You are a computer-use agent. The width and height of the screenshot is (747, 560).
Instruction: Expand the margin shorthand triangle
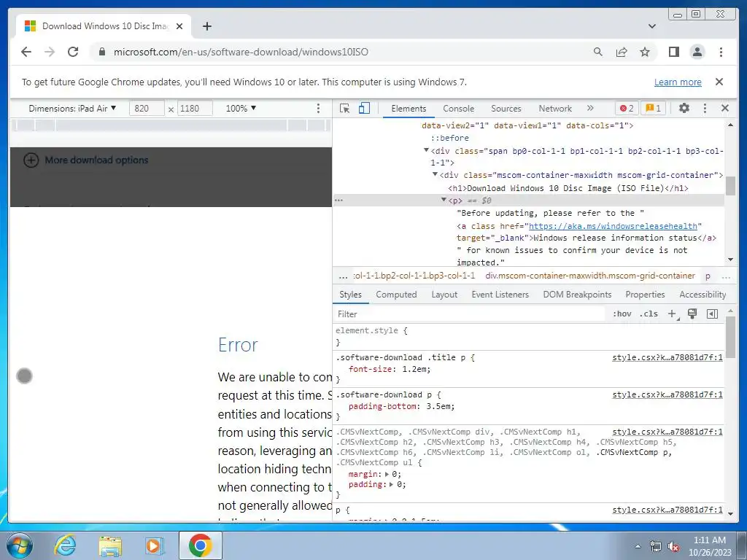tap(387, 474)
